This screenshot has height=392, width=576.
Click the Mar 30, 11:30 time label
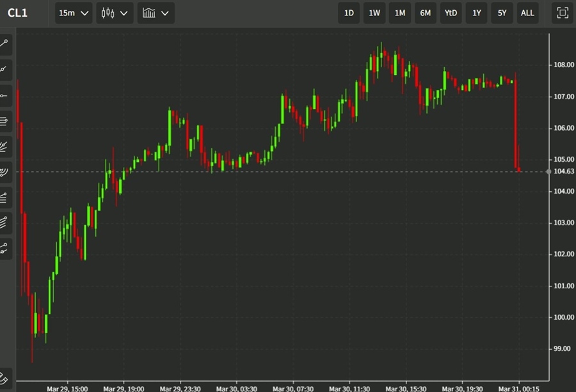(349, 389)
